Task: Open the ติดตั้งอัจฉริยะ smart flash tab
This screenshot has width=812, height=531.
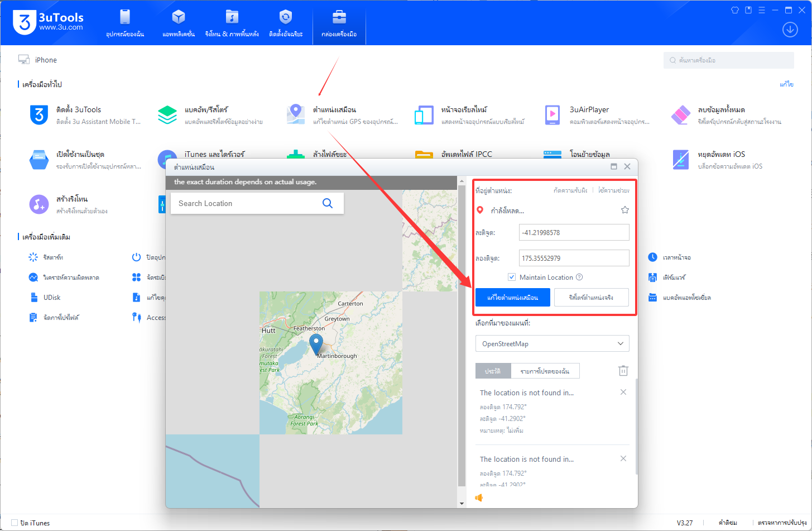Action: 286,23
